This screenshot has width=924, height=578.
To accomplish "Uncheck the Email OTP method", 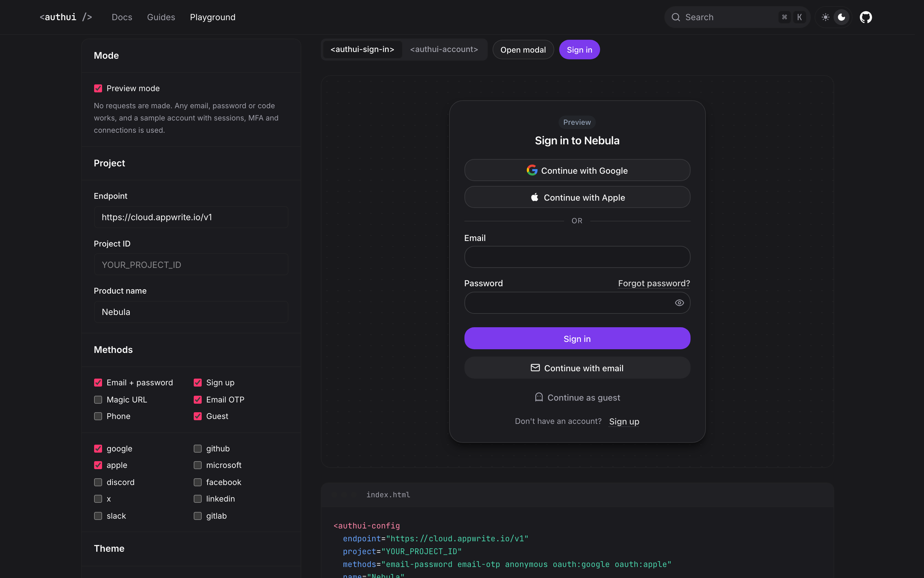I will (x=197, y=399).
